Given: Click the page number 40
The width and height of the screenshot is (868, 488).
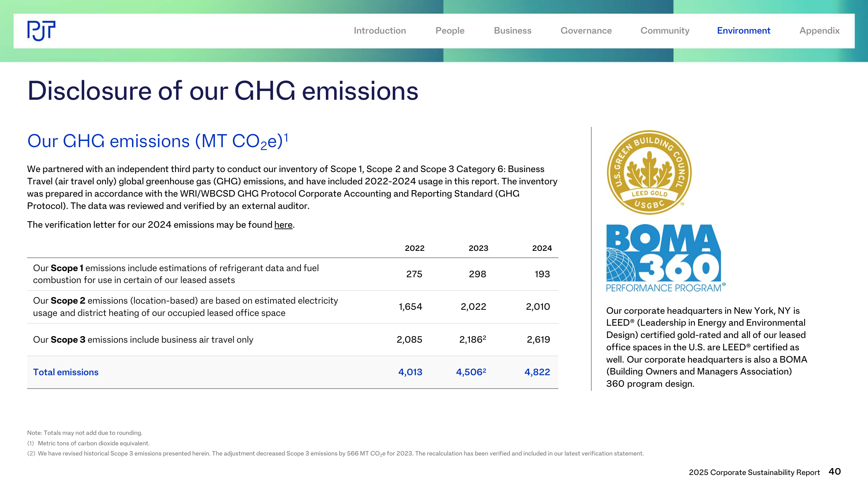Looking at the screenshot, I should (835, 472).
